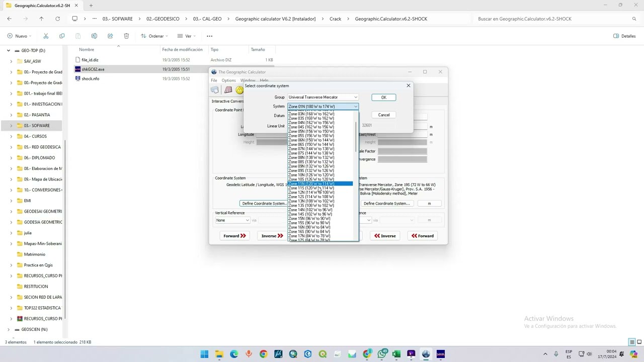This screenshot has height=362, width=644.
Task: Click the left Inverse button
Action: pos(272,236)
